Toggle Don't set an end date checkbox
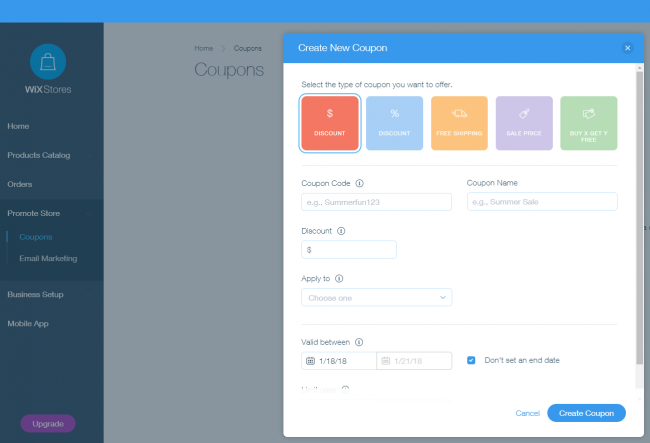 coord(471,360)
